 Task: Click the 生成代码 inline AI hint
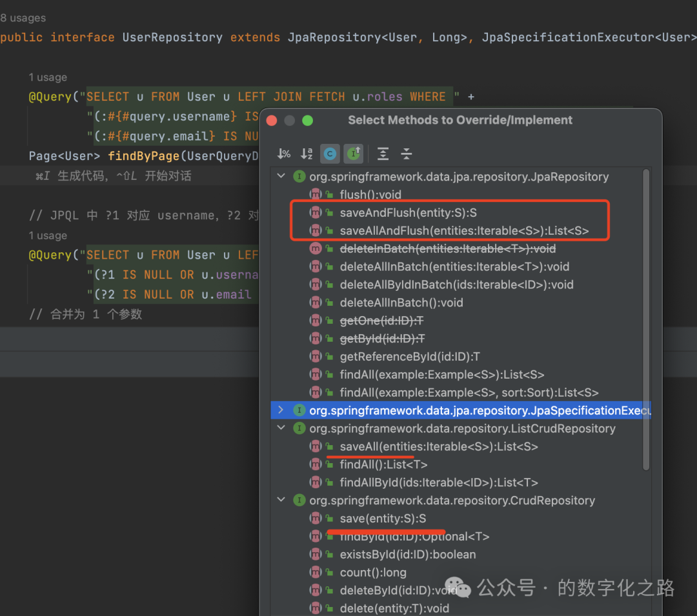[x=82, y=176]
